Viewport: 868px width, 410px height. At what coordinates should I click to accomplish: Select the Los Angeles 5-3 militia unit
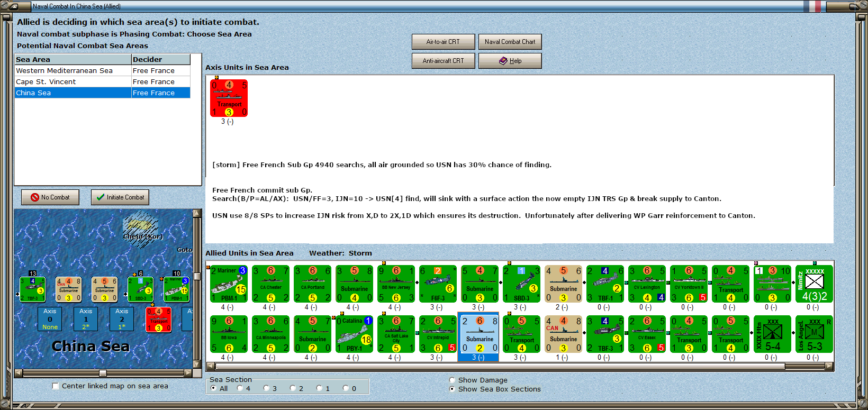point(815,334)
